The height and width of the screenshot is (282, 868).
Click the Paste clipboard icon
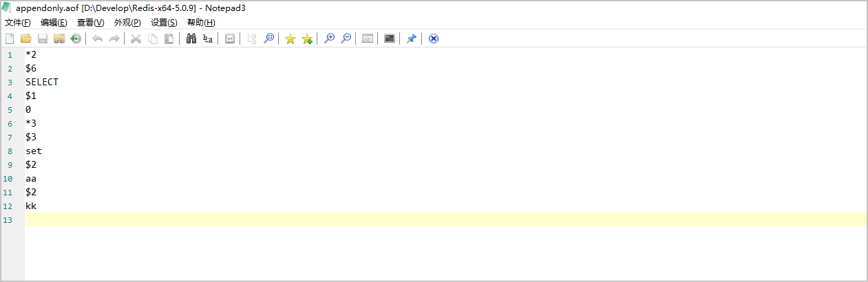click(169, 39)
